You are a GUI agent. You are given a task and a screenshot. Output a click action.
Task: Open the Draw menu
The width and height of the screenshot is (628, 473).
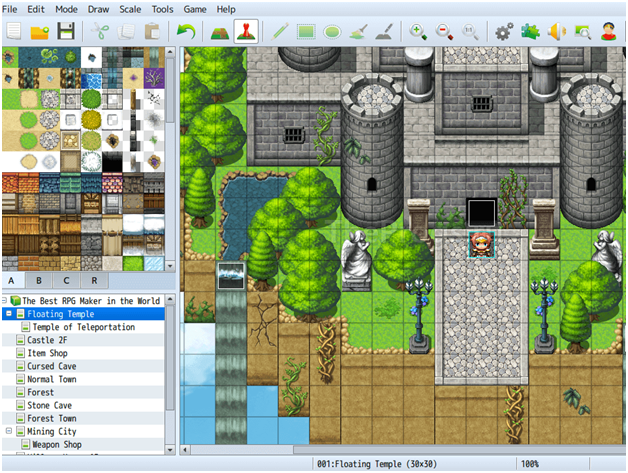point(98,9)
